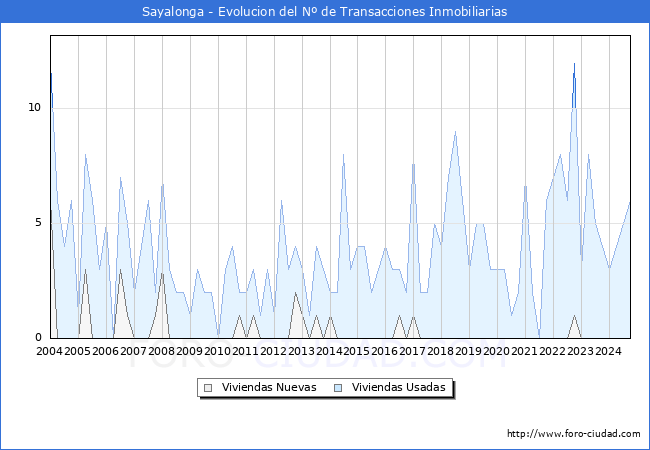This screenshot has width=650, height=450.
Task: Click the tallest used-homes peak near 2023
Action: pyautogui.click(x=574, y=64)
